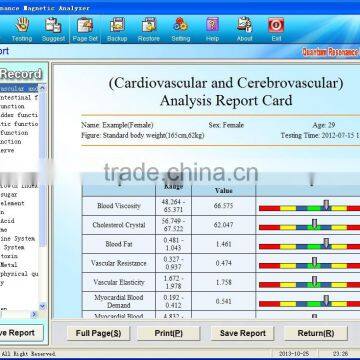Click the 'Sex: Female' text
This screenshot has width=360, height=360.
click(x=226, y=125)
